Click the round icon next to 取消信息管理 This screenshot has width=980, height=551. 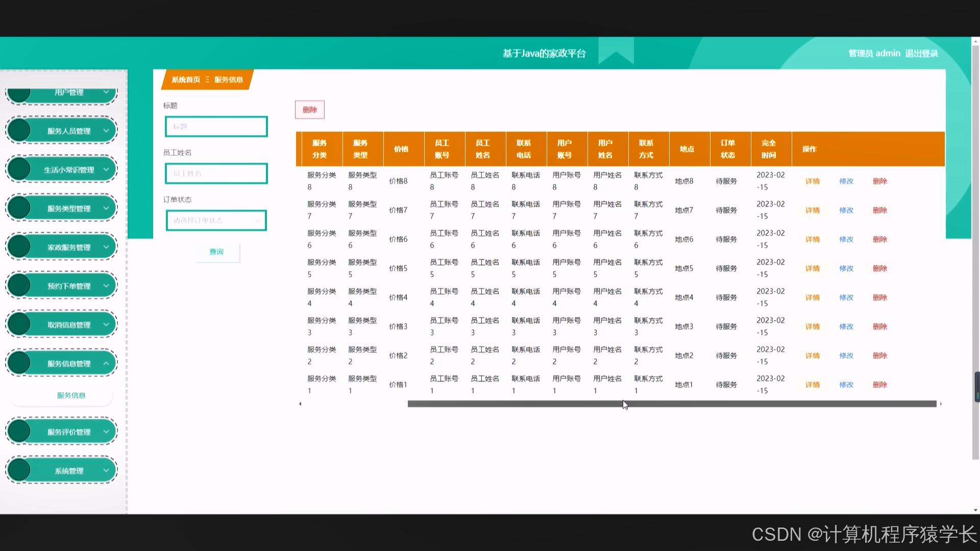(x=19, y=324)
